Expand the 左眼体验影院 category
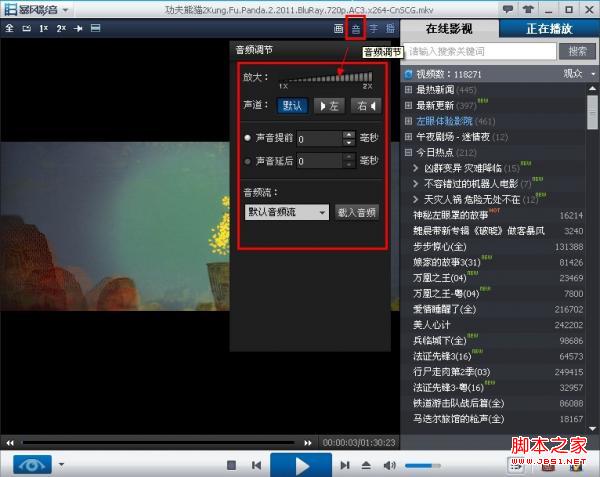This screenshot has width=600, height=477. click(x=408, y=121)
